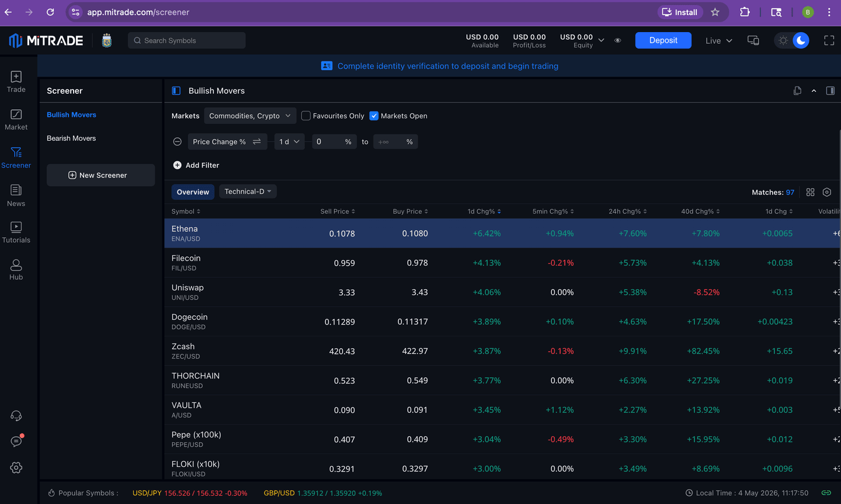841x504 pixels.
Task: Enable the Favourites Only checkbox
Action: tap(305, 116)
